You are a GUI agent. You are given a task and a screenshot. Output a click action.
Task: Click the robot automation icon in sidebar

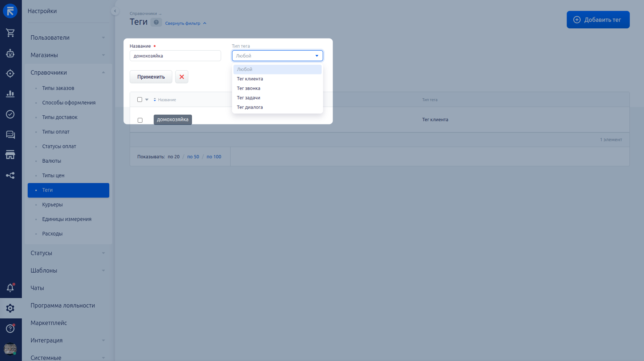click(x=10, y=53)
